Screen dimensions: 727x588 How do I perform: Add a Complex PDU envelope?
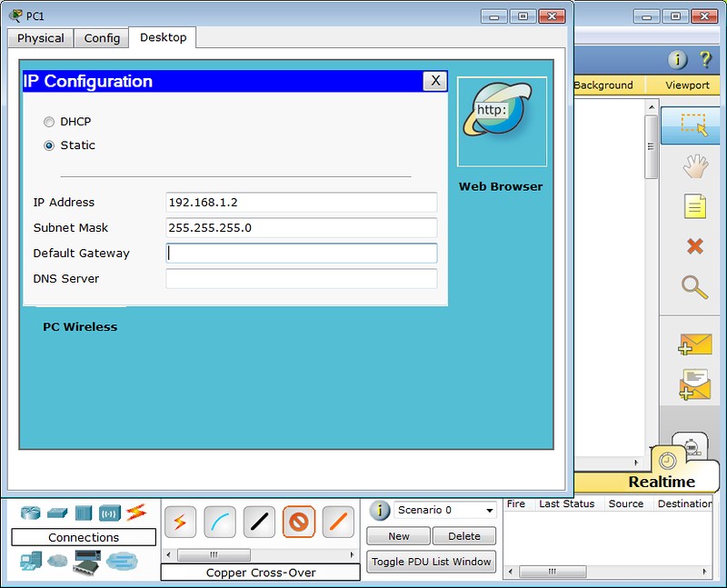(694, 384)
